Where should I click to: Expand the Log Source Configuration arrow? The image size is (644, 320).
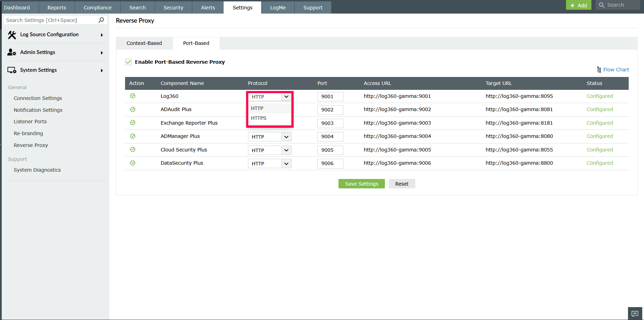pyautogui.click(x=102, y=35)
